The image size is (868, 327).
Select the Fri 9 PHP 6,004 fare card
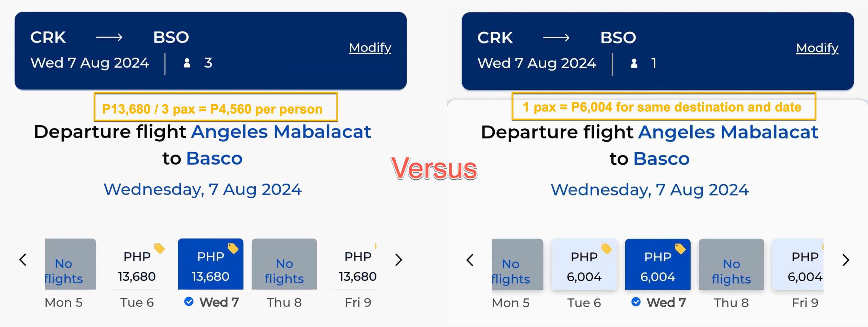(x=804, y=267)
